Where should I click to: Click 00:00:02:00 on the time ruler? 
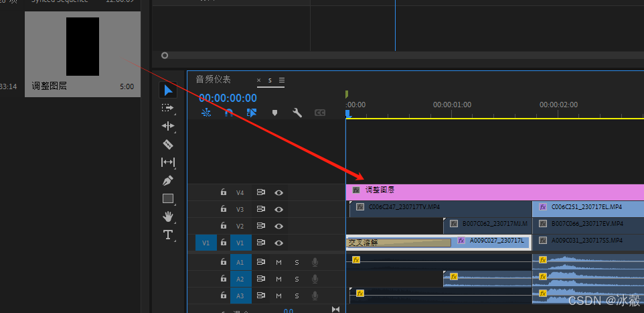click(558, 105)
